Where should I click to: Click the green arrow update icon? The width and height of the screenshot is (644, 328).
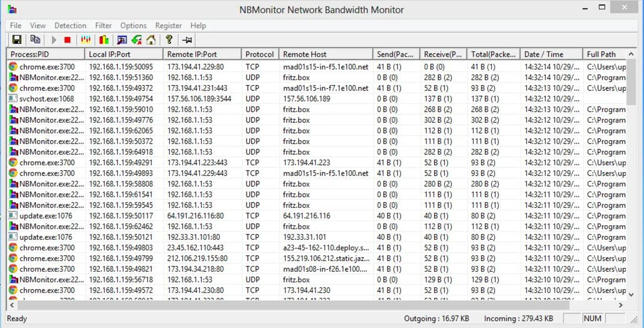137,40
